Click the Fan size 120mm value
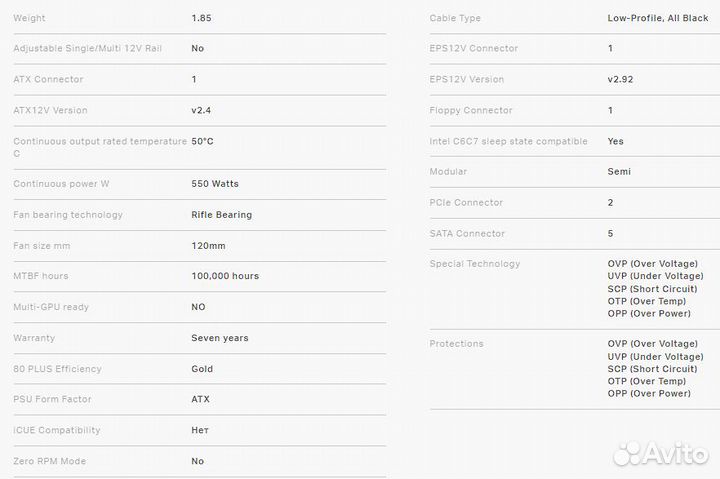This screenshot has width=720, height=479. pos(208,245)
